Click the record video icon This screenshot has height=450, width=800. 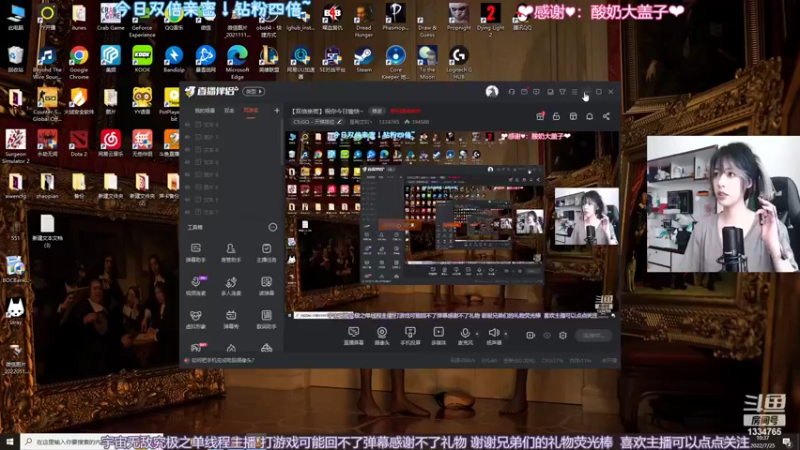point(531,335)
